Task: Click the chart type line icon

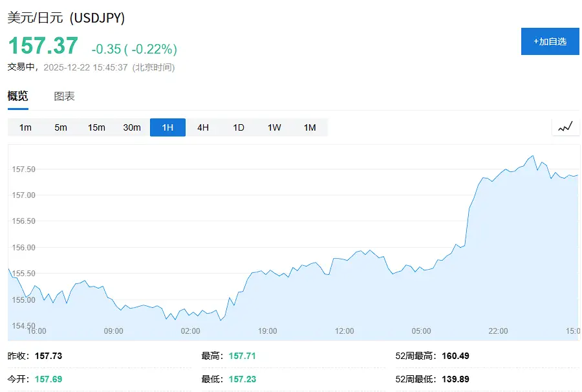Action: [x=565, y=127]
